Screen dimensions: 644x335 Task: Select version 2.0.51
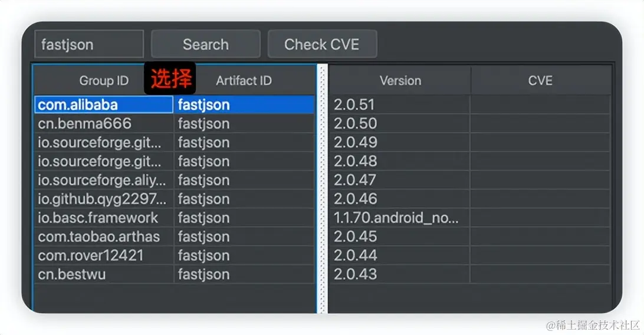(400, 105)
